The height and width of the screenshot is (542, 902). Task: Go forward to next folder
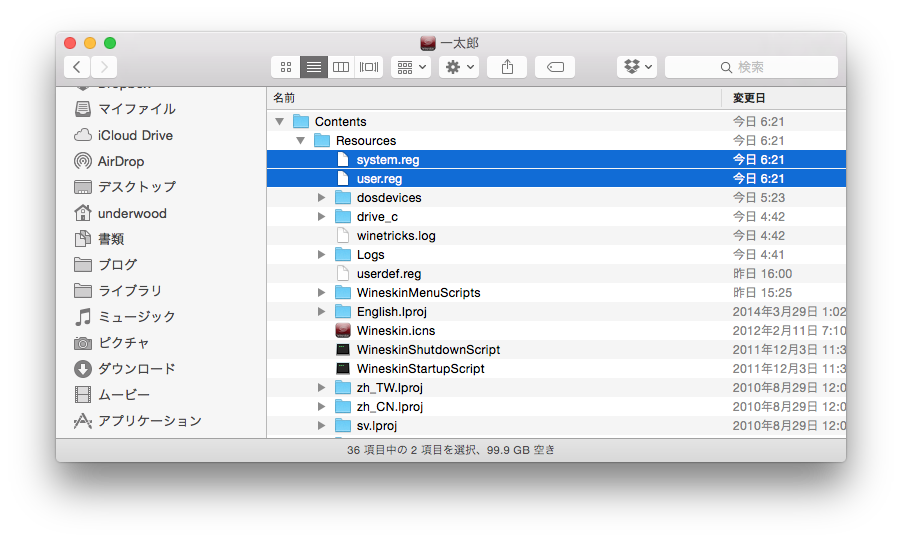(x=104, y=67)
